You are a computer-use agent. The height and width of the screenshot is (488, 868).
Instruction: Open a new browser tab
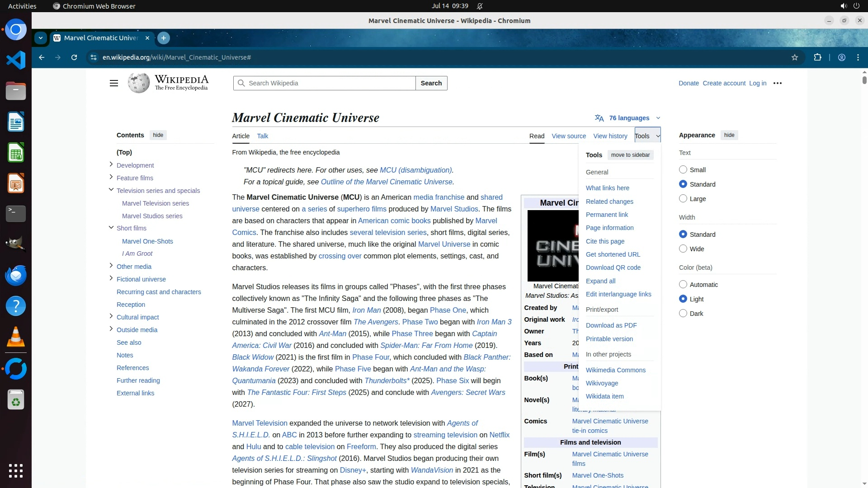pyautogui.click(x=164, y=38)
